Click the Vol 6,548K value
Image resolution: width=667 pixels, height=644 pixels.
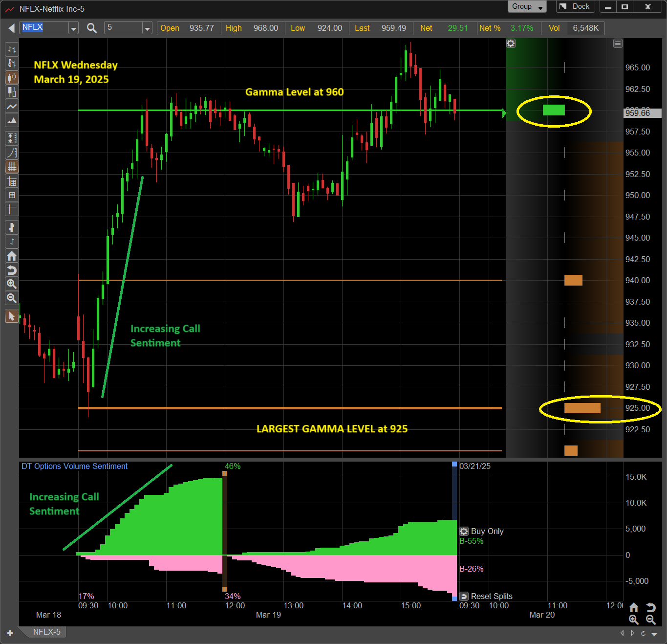pos(586,28)
